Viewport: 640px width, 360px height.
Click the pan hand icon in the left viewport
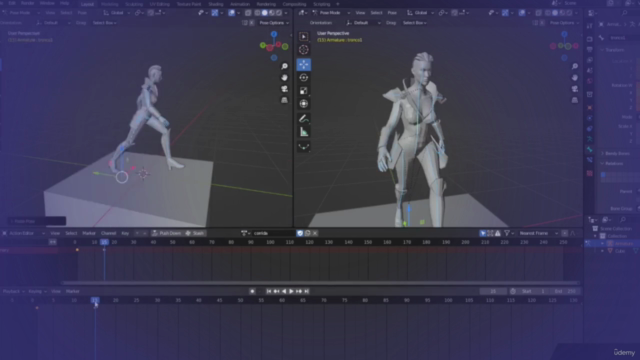(284, 78)
